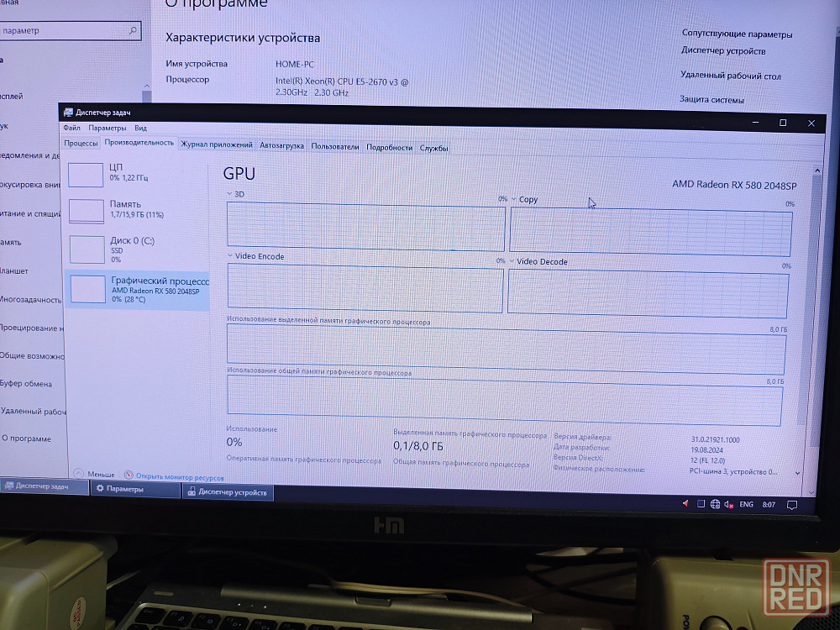Select Многозадачность in the Settings sidebar
The width and height of the screenshot is (840, 630).
tap(30, 300)
